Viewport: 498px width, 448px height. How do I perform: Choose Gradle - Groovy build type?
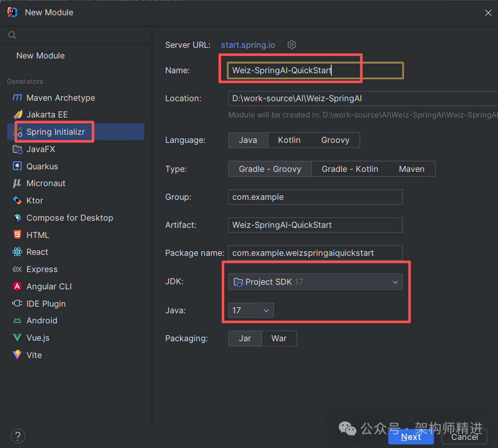pos(270,169)
